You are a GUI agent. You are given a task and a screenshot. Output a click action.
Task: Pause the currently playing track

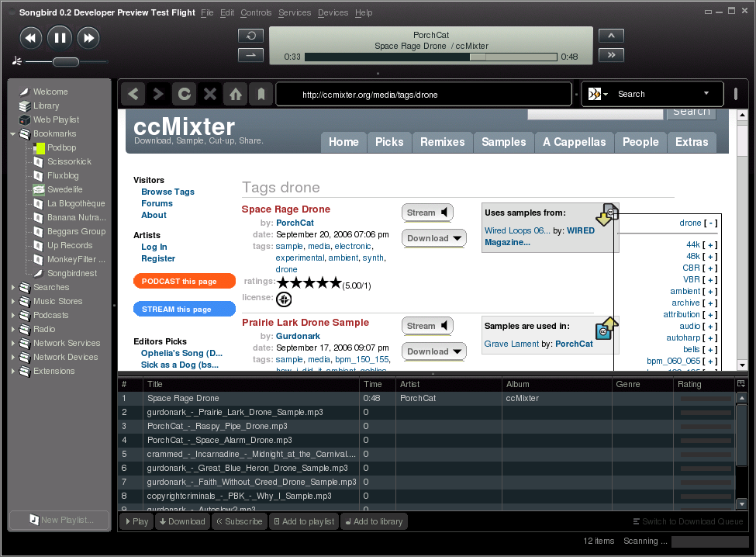60,37
